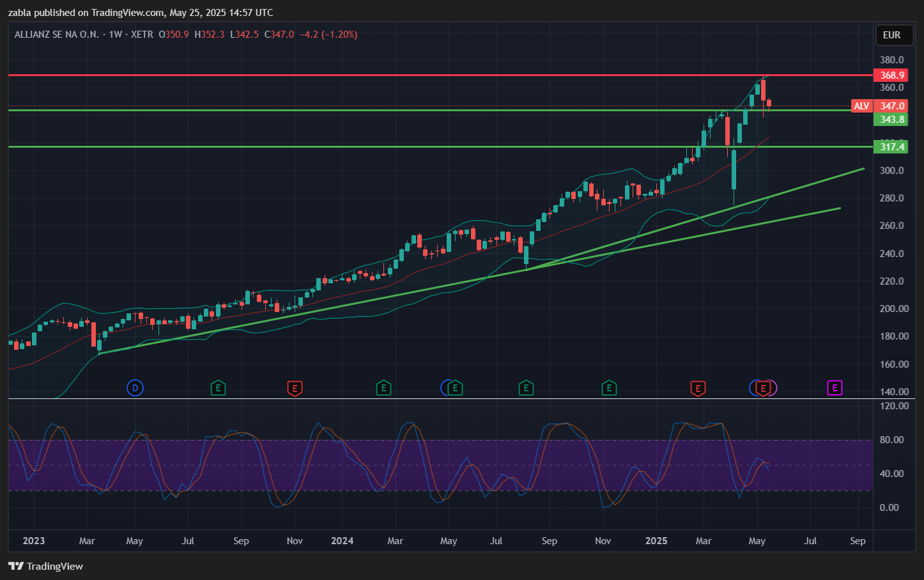Select the green 317.4 price label
Image resolution: width=924 pixels, height=580 pixels.
[891, 147]
